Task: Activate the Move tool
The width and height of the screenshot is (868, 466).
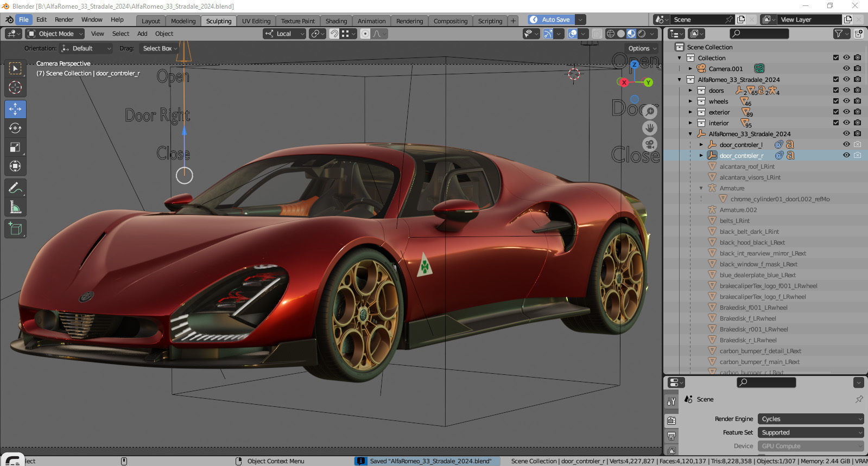Action: (x=15, y=109)
